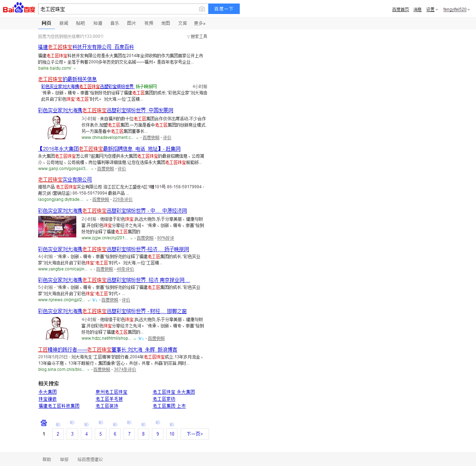Open the cartoon portrait thumbnail of 中国发展网 result
Screen dimensions: 476x466
click(57, 127)
